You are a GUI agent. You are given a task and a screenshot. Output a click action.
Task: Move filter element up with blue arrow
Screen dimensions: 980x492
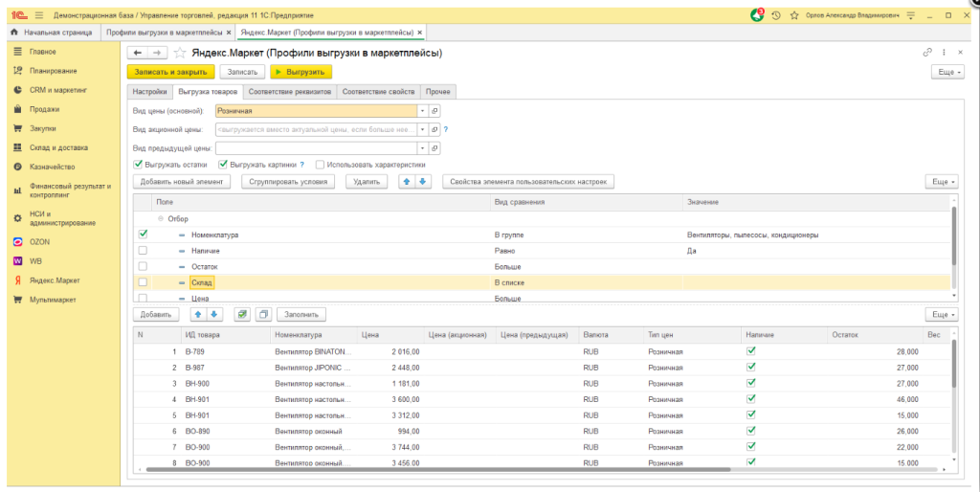coord(408,181)
